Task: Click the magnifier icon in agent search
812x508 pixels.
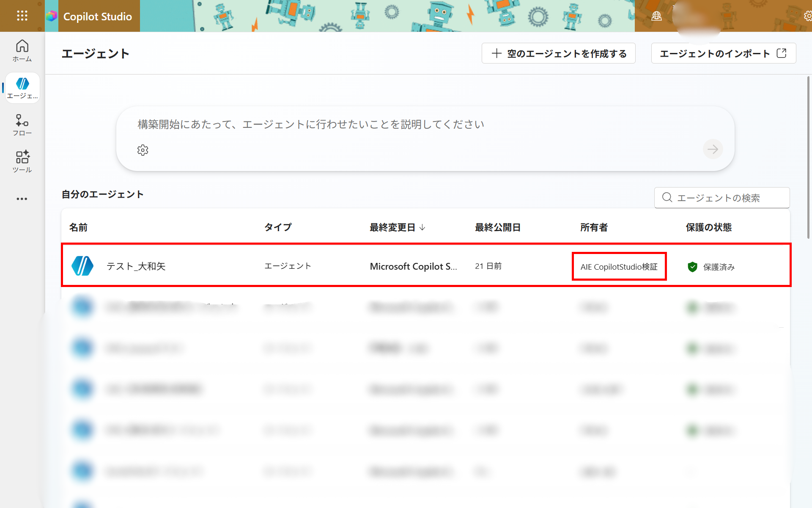Action: point(667,197)
